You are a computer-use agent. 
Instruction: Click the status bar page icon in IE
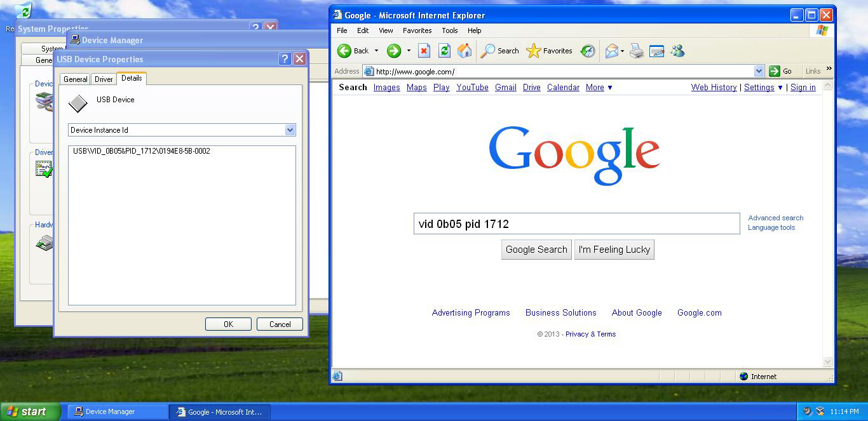[337, 376]
